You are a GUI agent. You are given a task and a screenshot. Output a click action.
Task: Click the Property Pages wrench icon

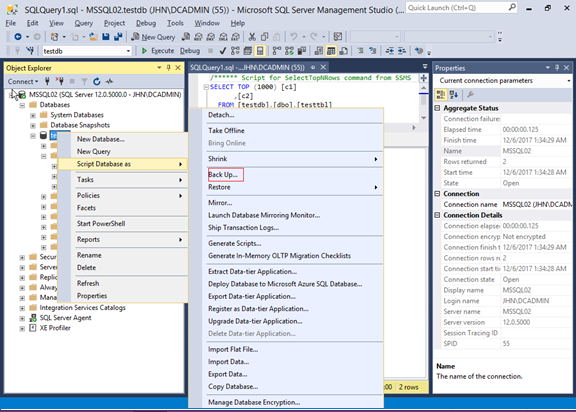pyautogui.click(x=470, y=95)
